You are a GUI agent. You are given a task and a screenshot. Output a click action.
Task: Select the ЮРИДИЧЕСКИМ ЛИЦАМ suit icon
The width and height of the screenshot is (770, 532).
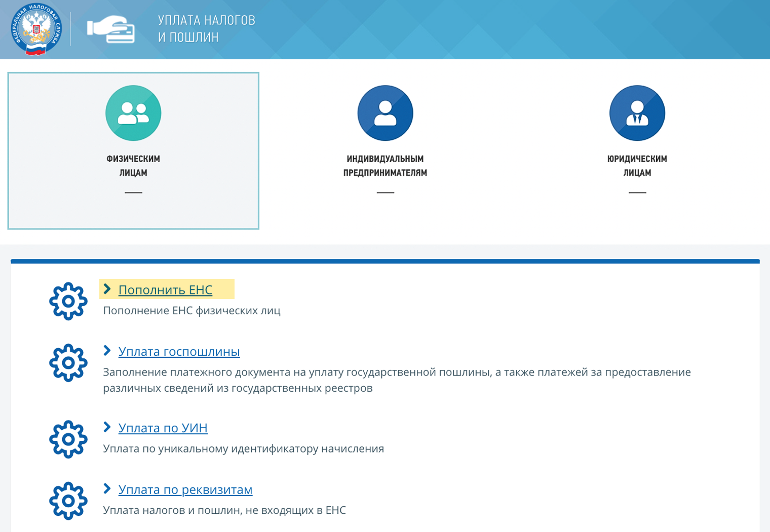(x=637, y=113)
